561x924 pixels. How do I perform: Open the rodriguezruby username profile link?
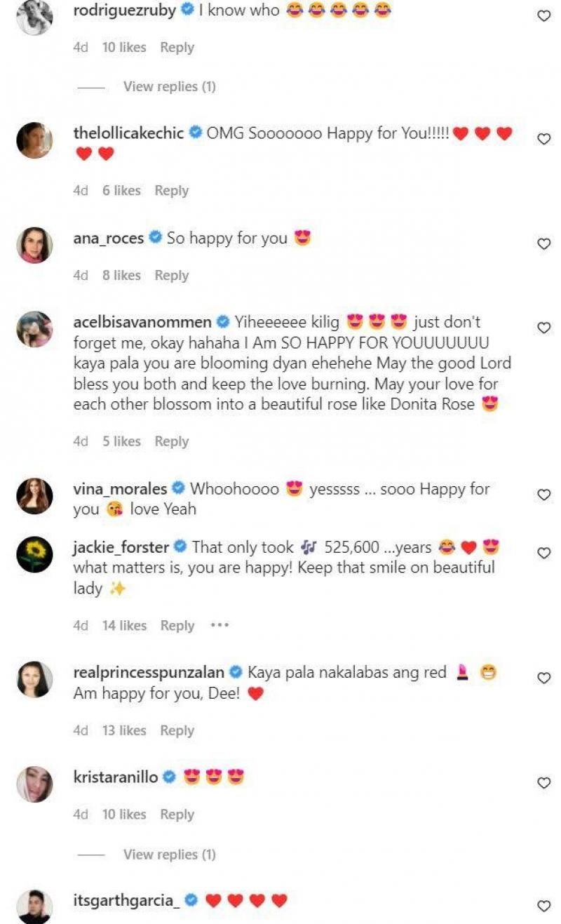[123, 11]
